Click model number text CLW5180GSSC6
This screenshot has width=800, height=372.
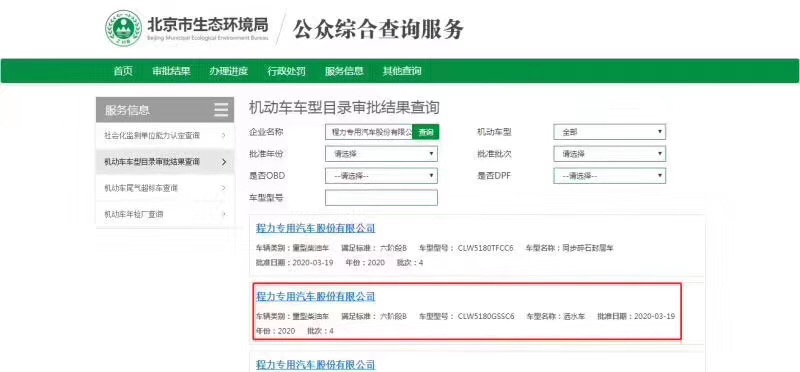tap(486, 316)
